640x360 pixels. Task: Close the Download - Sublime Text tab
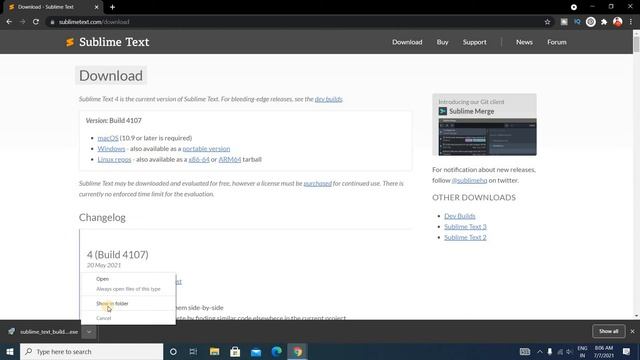[x=96, y=7]
